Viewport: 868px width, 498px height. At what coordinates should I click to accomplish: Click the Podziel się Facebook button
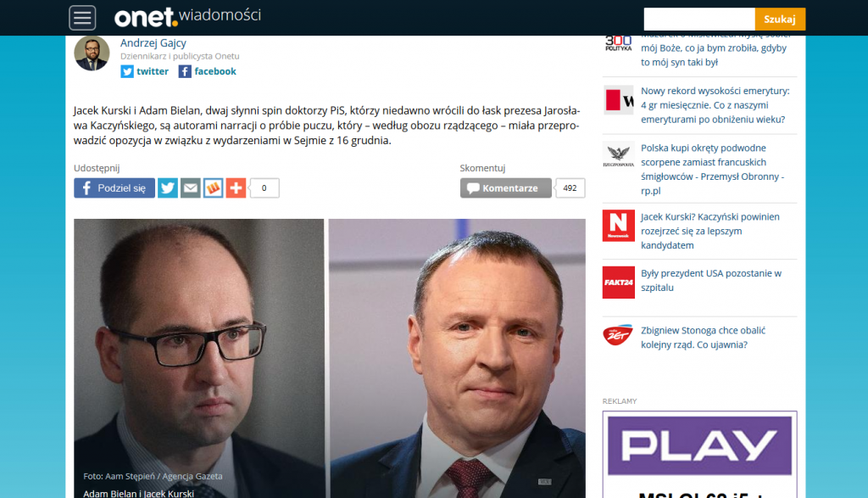click(x=114, y=188)
